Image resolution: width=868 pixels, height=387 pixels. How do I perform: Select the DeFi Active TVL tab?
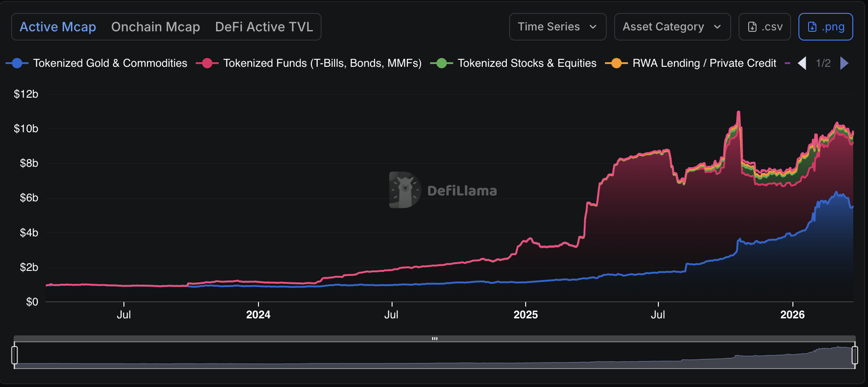pos(264,27)
